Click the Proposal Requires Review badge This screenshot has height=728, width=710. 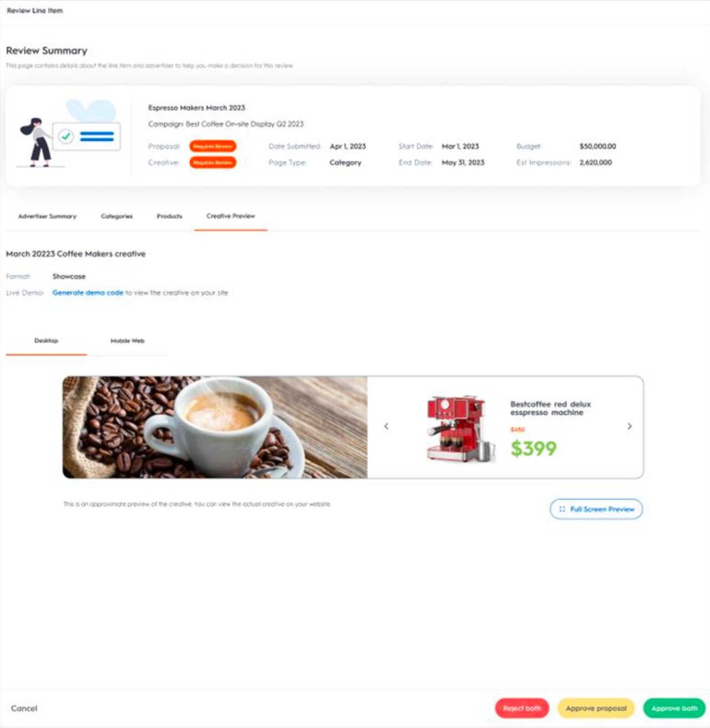213,146
